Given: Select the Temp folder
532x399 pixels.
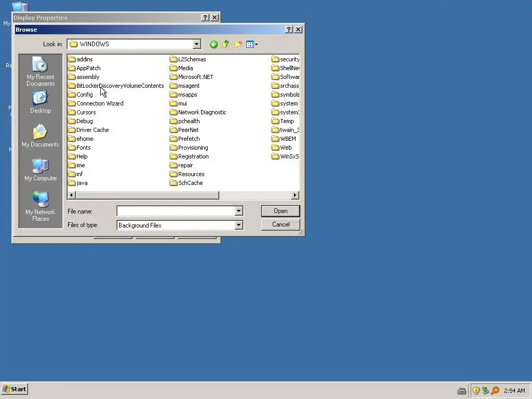Looking at the screenshot, I should coord(283,121).
